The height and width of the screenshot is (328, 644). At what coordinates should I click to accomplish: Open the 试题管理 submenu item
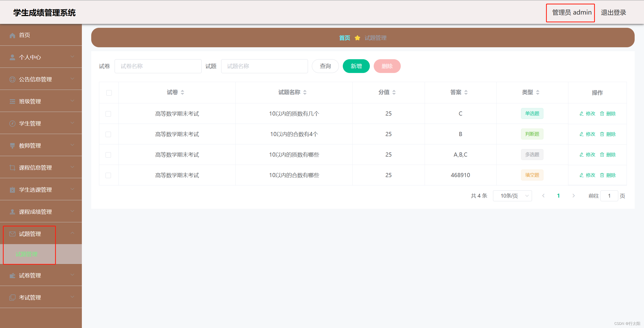click(27, 254)
